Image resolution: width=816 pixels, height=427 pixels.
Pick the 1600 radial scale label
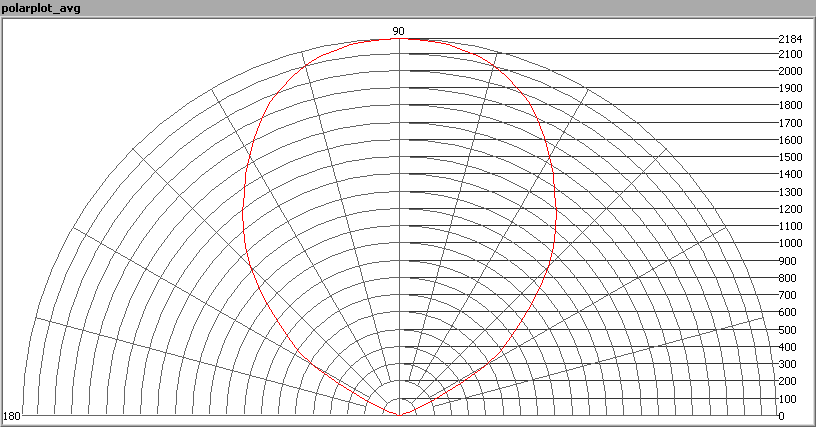tap(790, 140)
